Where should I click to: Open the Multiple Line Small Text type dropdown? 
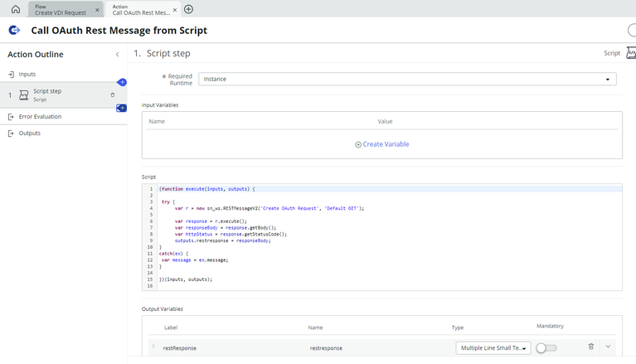click(493, 348)
